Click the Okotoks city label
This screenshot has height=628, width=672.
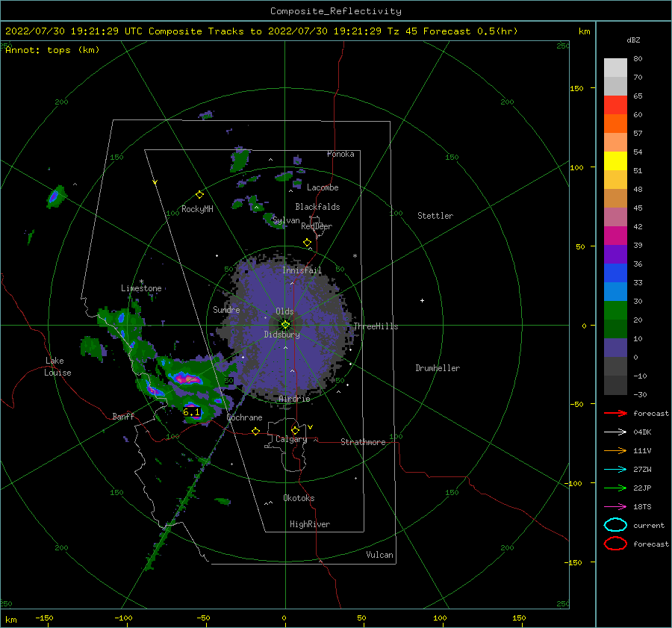[x=299, y=498]
